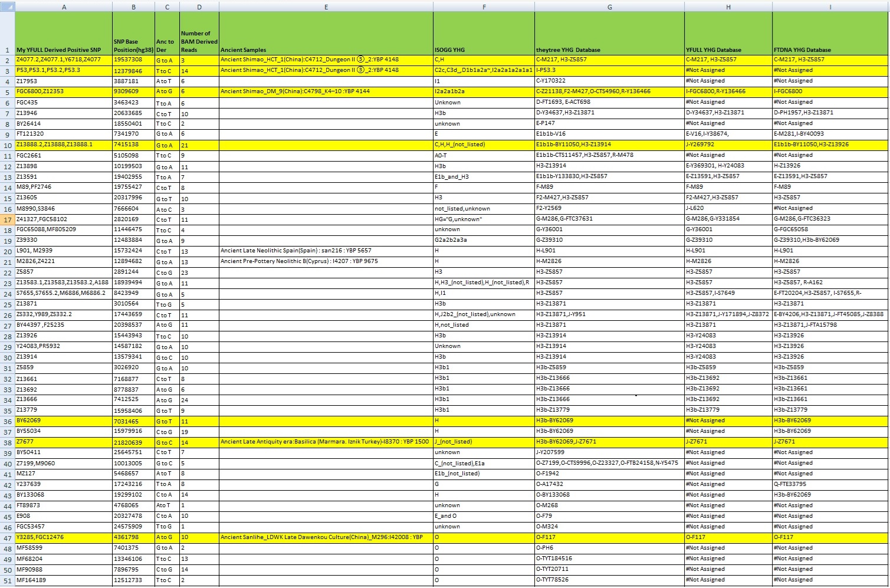Click cell 'E-FT20204,H3-Z5857, I-S7655,R-'
This screenshot has width=890, height=588.
point(830,293)
